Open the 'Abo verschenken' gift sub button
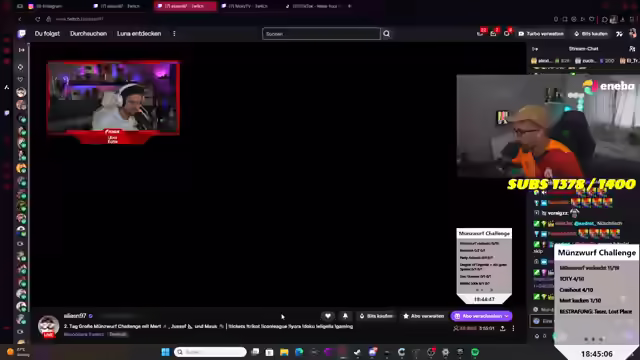The height and width of the screenshot is (360, 640). coord(482,316)
